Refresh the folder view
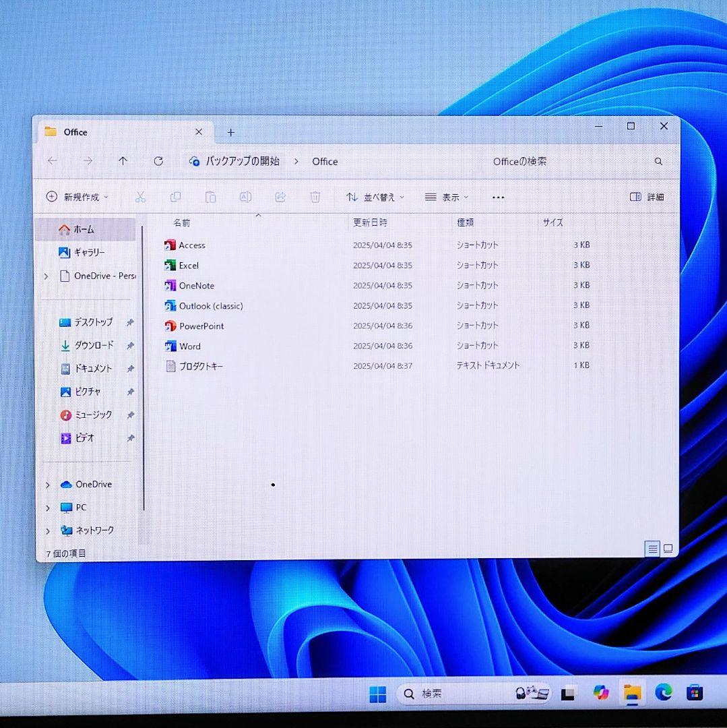 coord(158,161)
